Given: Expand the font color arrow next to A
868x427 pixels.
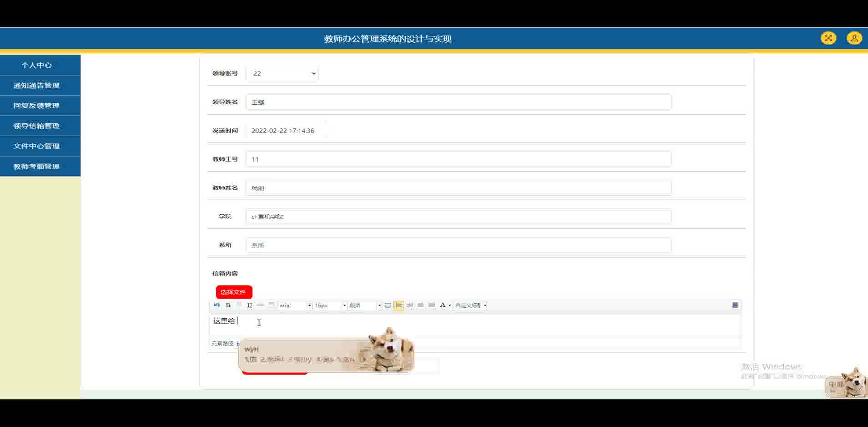Looking at the screenshot, I should (x=449, y=305).
